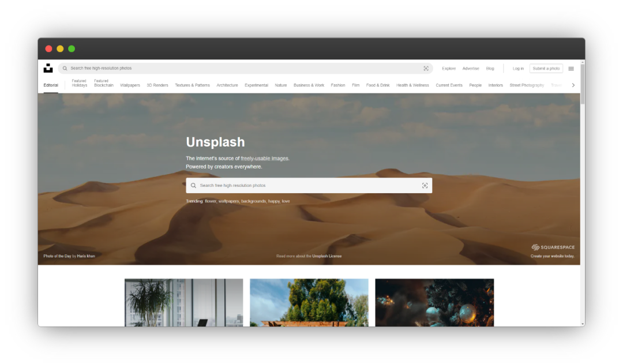The width and height of the screenshot is (623, 364).
Task: Click the Unsplash logo icon
Action: point(48,68)
